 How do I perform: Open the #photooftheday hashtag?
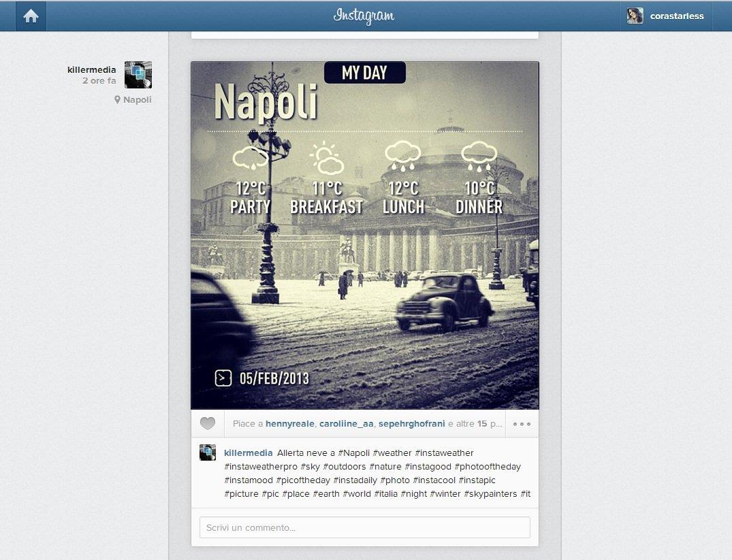coord(488,467)
